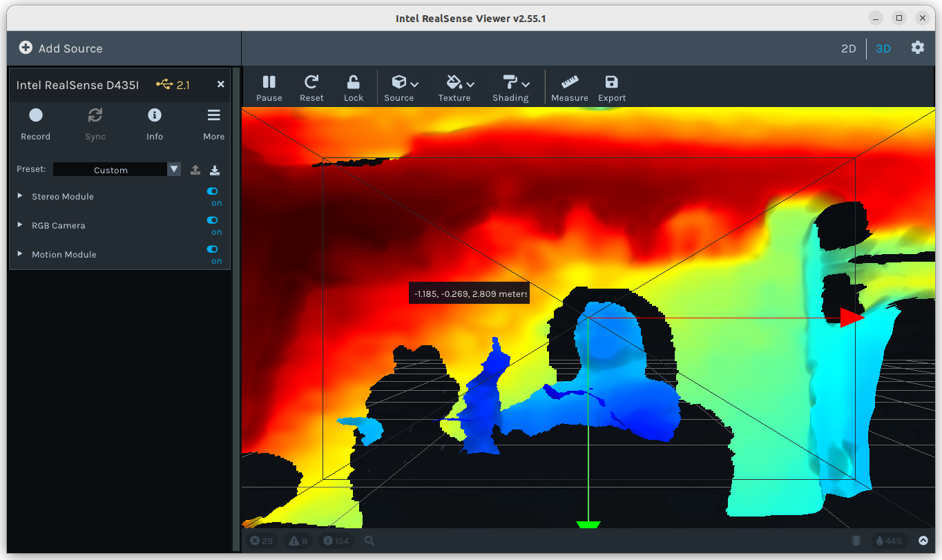Open viewer settings gear
942x560 pixels.
[917, 48]
